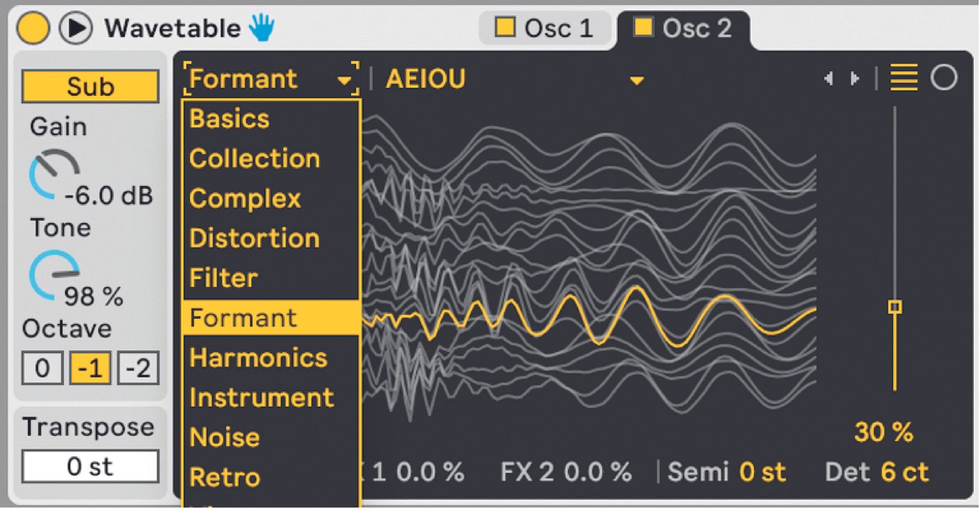
Task: Set Octave to 0
Action: point(43,367)
